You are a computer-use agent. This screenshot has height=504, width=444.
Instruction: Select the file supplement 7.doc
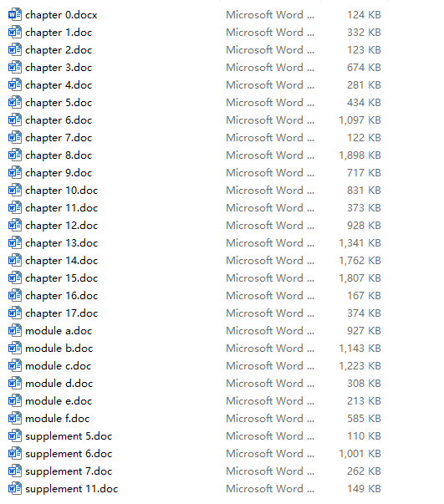[69, 471]
